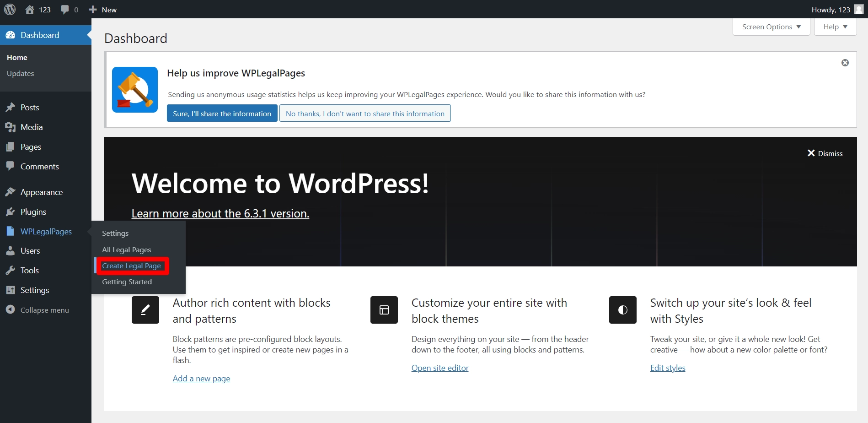868x423 pixels.
Task: Click the Appearance paintbrush icon
Action: (x=11, y=192)
